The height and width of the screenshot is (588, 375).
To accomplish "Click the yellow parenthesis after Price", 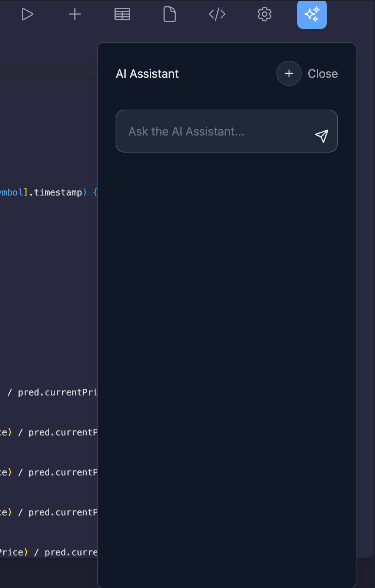I will pyautogui.click(x=26, y=552).
